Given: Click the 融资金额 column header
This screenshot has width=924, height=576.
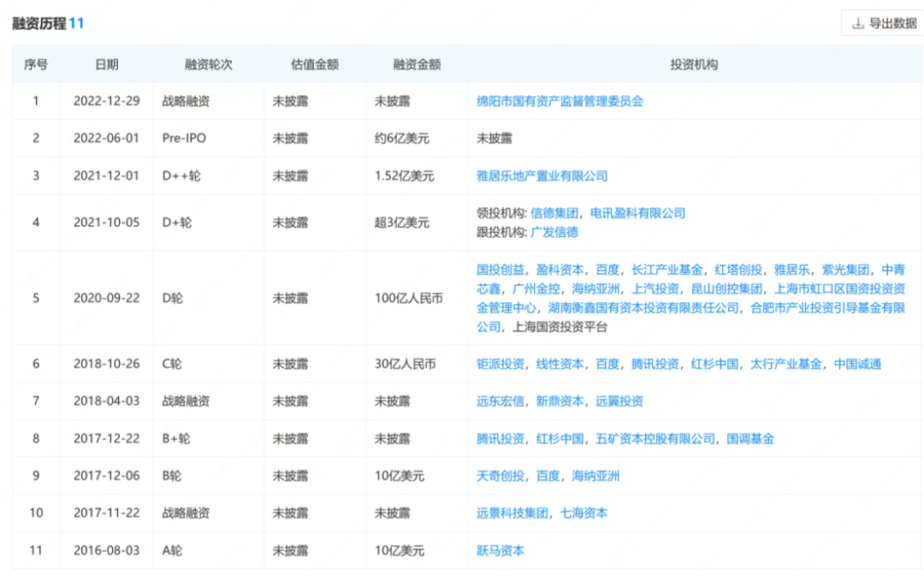Looking at the screenshot, I should point(418,64).
